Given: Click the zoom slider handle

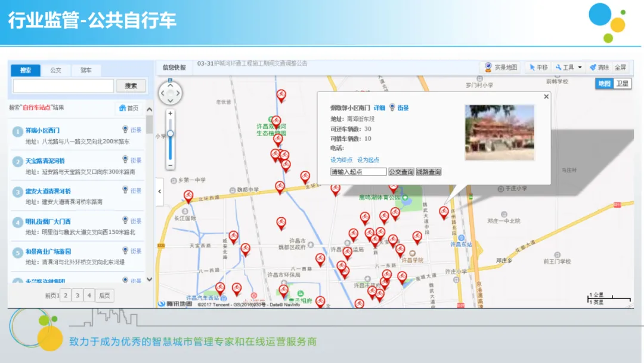Looking at the screenshot, I should click(170, 134).
